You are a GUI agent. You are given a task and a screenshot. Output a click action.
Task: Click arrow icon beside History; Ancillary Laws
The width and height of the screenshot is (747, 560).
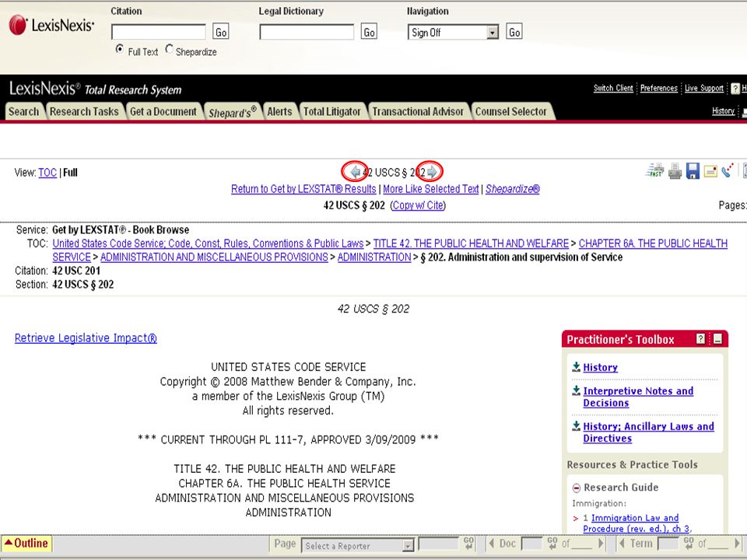tap(576, 425)
